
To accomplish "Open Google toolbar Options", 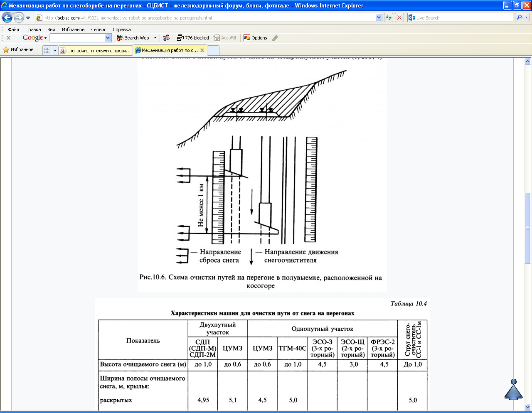I will tap(255, 38).
